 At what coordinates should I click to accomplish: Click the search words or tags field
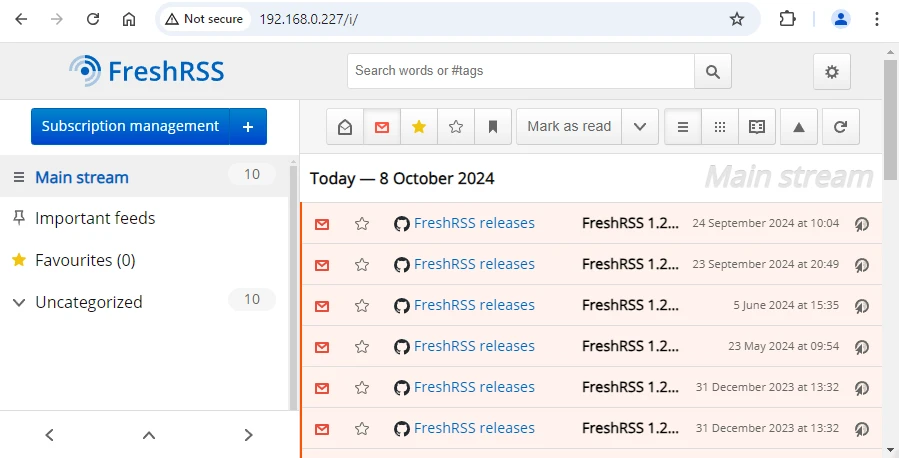click(520, 71)
